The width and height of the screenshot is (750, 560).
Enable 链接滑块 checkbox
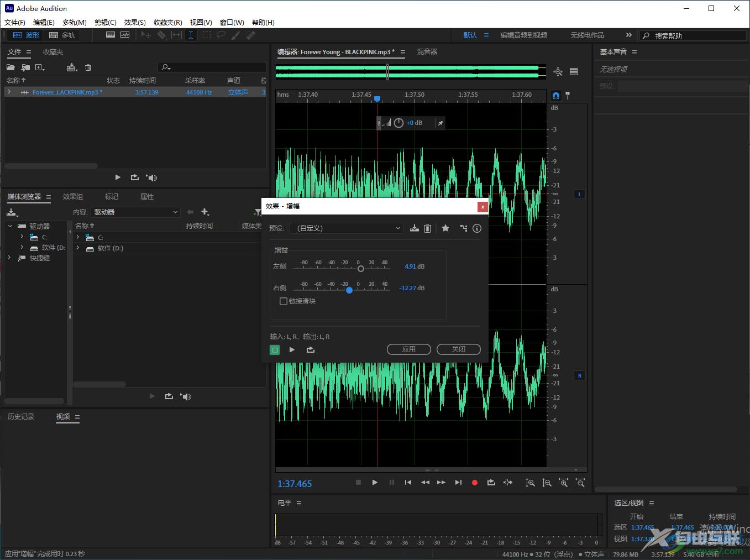click(284, 301)
